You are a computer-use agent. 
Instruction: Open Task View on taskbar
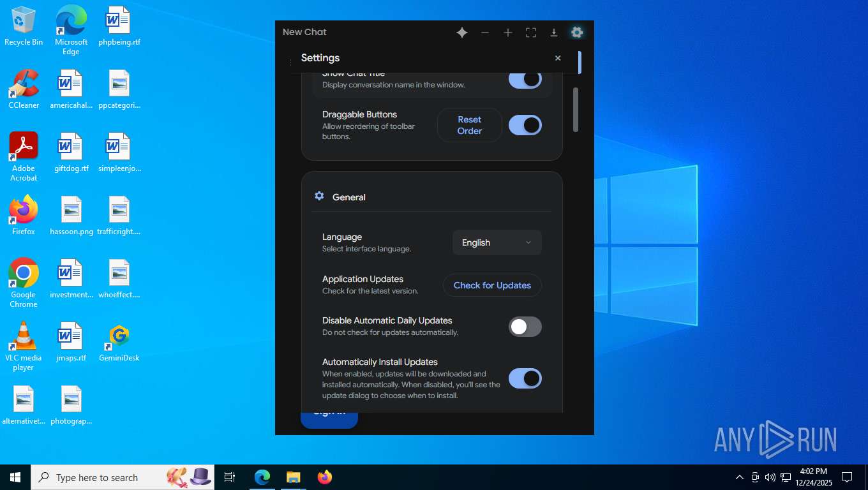pos(230,477)
